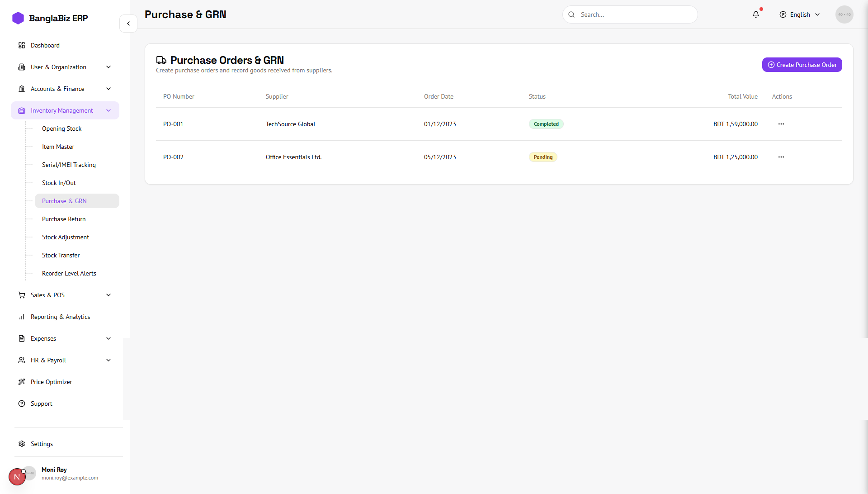The image size is (868, 494).
Task: Expand Accounts & Finance section
Action: tap(108, 89)
